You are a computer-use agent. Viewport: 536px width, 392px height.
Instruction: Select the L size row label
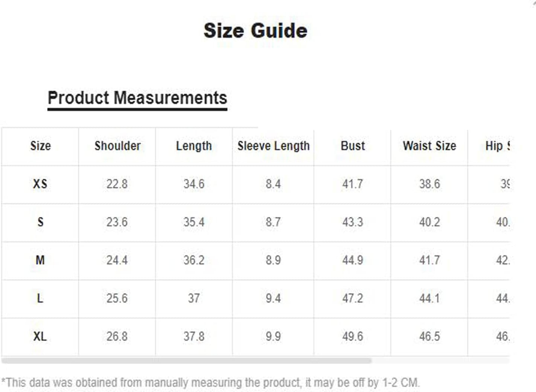pyautogui.click(x=40, y=298)
